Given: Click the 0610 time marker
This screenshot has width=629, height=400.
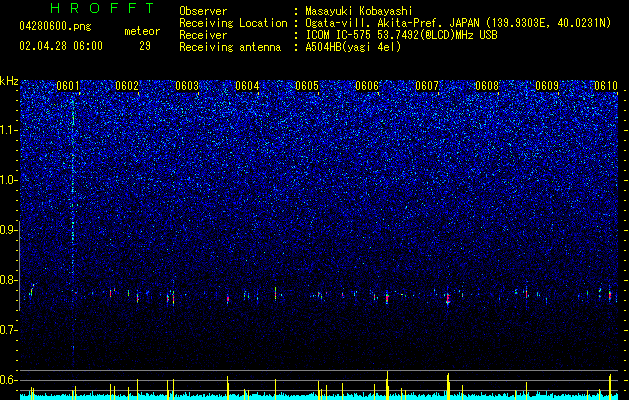Looking at the screenshot, I should click(x=606, y=86).
